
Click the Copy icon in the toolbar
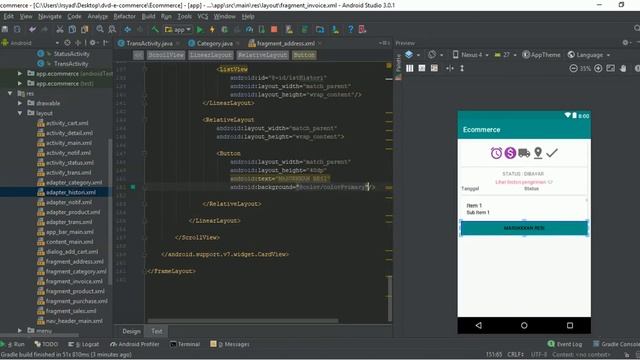(x=72, y=29)
